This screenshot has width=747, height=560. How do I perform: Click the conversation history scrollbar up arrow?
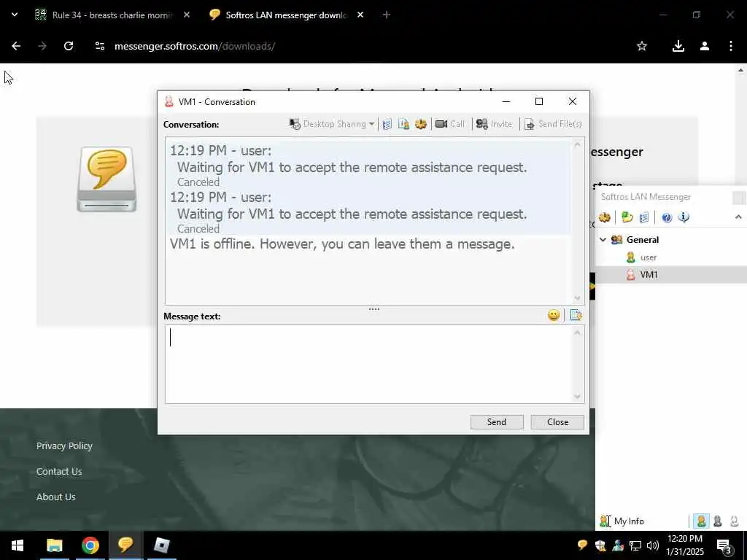click(x=578, y=144)
